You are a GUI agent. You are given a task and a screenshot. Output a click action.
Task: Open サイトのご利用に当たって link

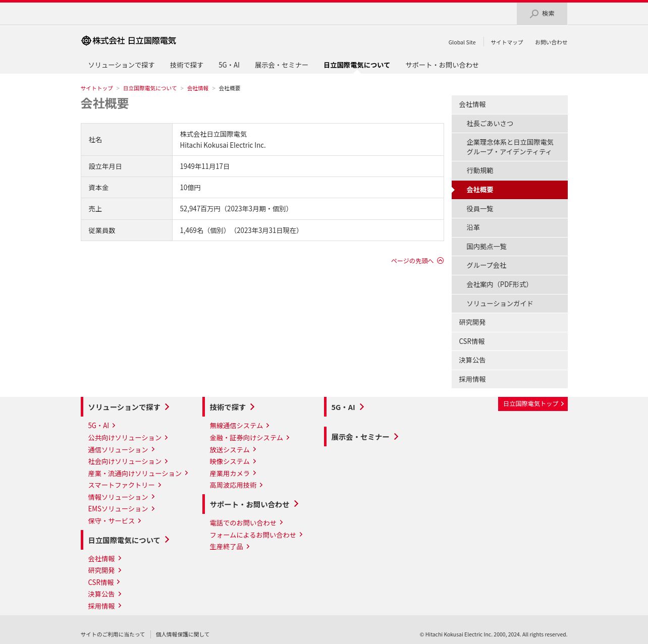(x=113, y=634)
